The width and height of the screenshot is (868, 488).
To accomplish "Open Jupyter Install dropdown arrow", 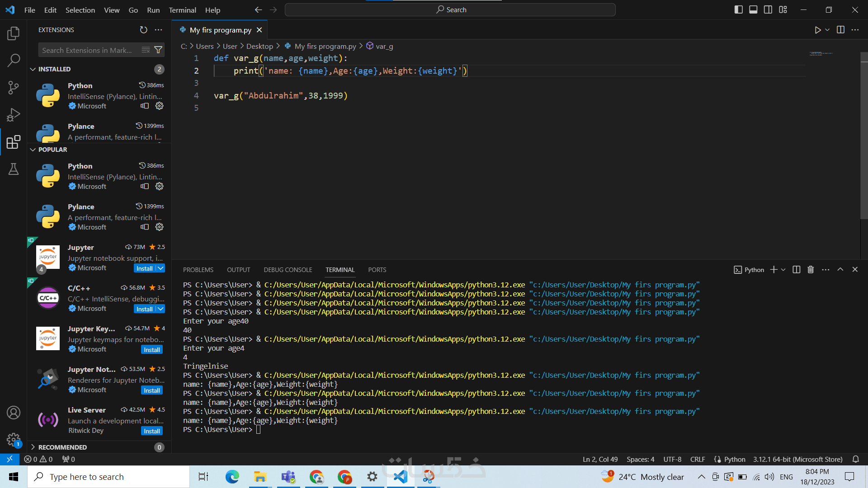I will [160, 268].
